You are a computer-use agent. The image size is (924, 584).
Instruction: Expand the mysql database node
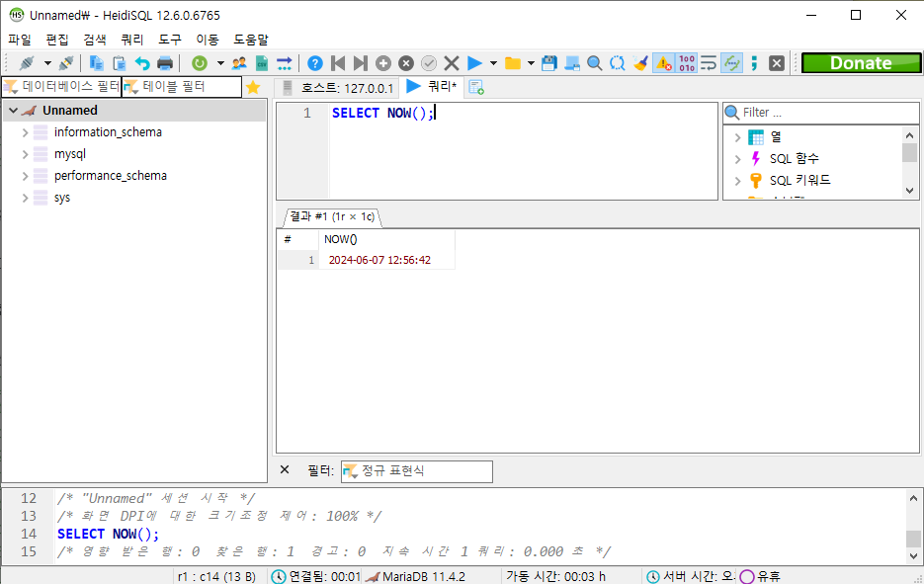pos(26,154)
